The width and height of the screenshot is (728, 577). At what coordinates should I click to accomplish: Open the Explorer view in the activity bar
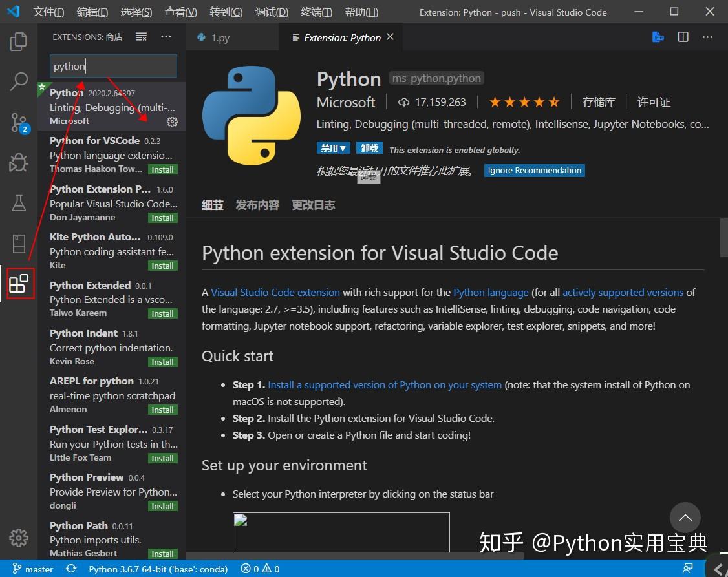click(18, 41)
